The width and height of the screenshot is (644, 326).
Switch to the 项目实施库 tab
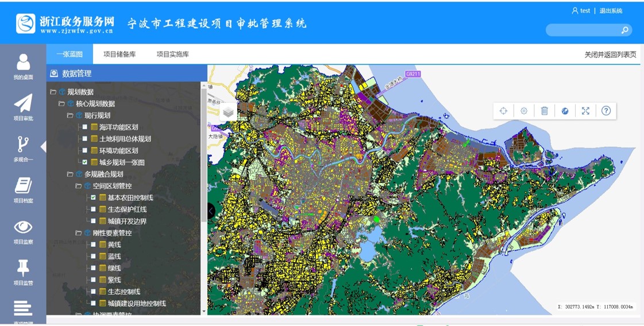[172, 55]
